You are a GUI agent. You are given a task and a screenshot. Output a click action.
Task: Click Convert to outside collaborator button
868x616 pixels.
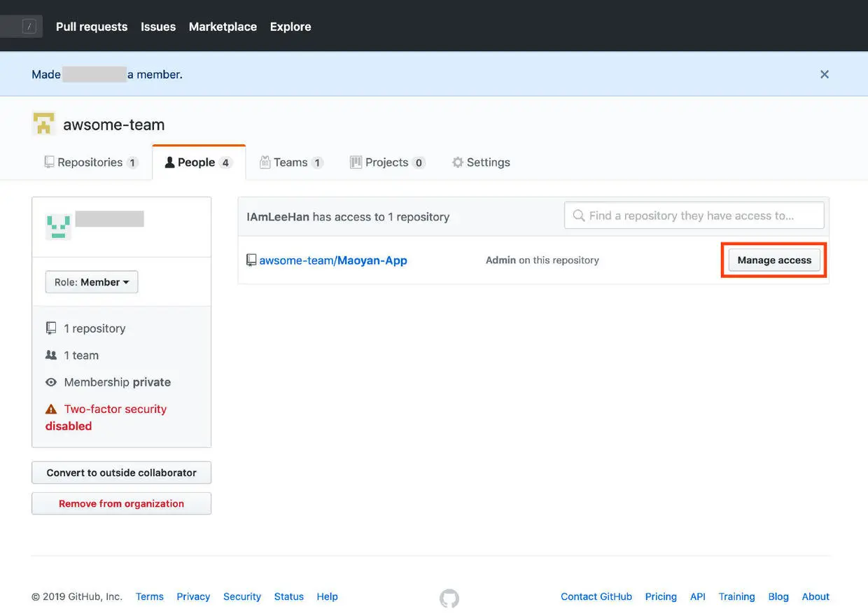tap(121, 472)
